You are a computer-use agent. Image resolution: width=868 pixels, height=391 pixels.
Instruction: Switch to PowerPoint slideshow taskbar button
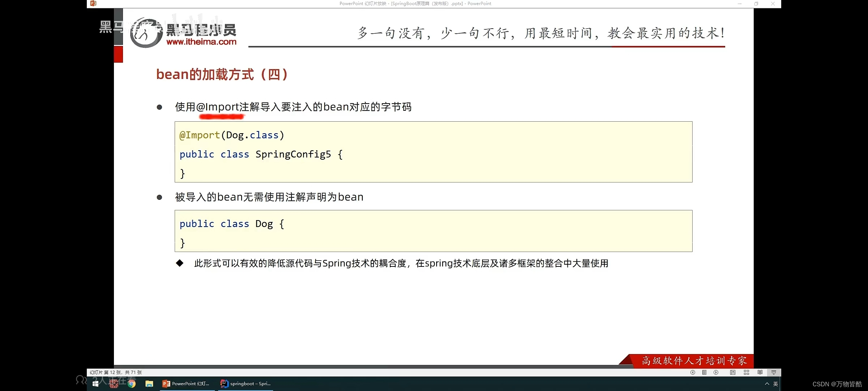point(187,384)
